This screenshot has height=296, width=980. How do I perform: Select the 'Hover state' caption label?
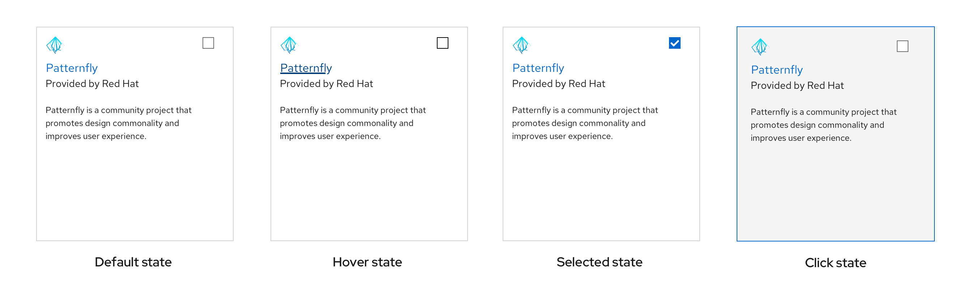[367, 262]
